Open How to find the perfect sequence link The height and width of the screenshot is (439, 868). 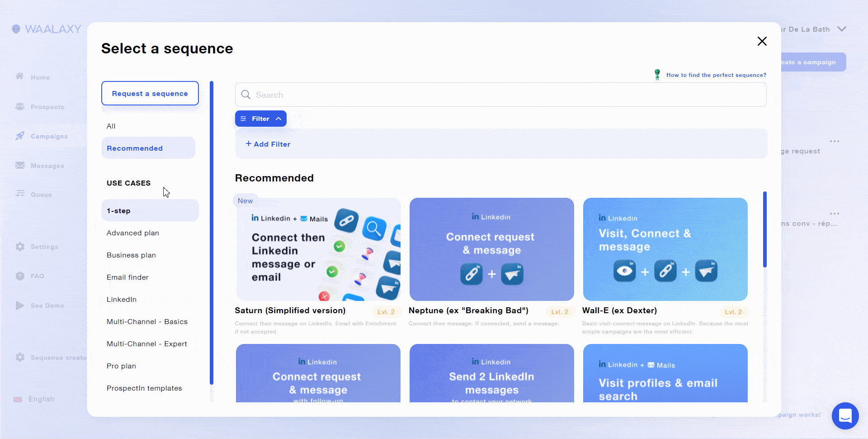point(716,75)
